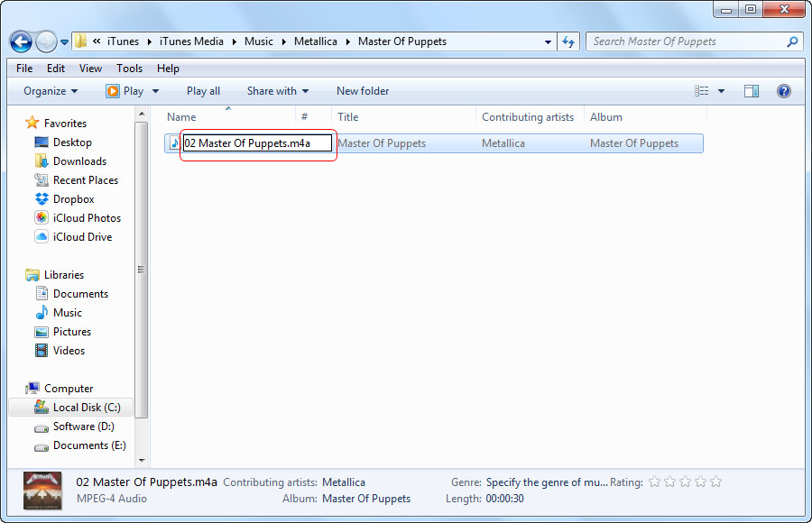Set rating to five stars
This screenshot has width=812, height=523.
[x=715, y=482]
